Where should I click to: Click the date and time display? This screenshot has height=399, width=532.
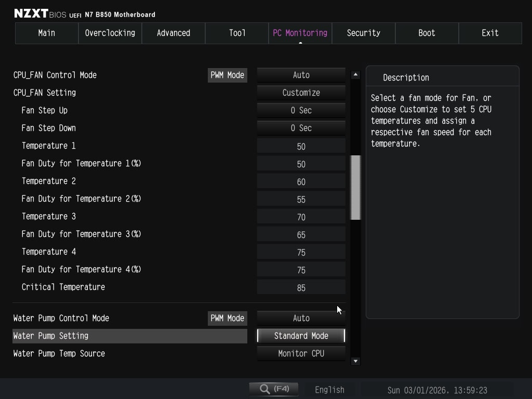pyautogui.click(x=437, y=390)
